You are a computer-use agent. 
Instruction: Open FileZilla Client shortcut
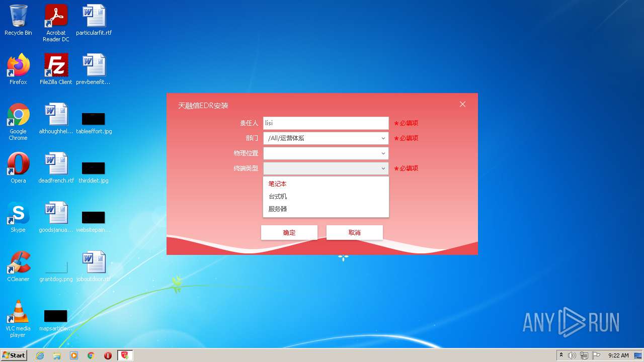coord(56,69)
